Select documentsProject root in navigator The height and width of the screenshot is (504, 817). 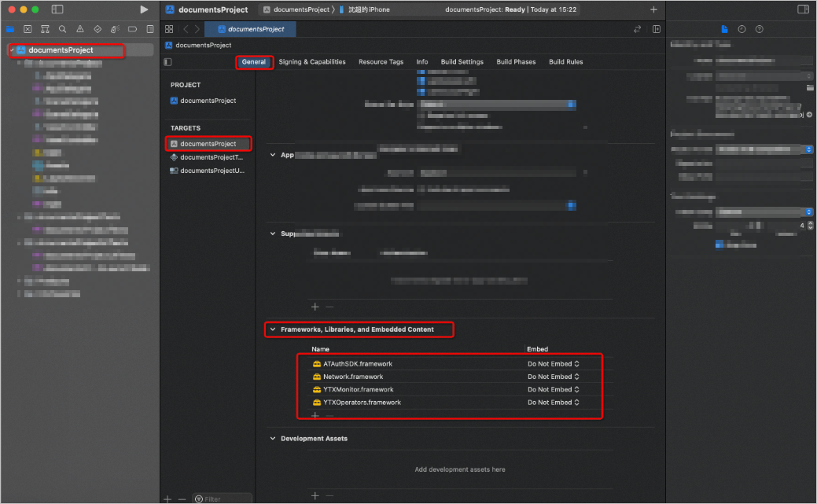coord(61,50)
